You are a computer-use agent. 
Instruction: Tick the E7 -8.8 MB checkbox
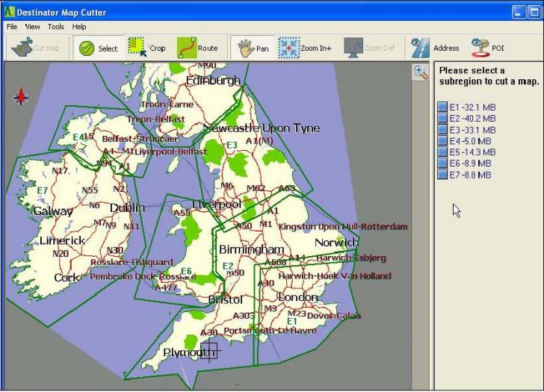(x=442, y=174)
